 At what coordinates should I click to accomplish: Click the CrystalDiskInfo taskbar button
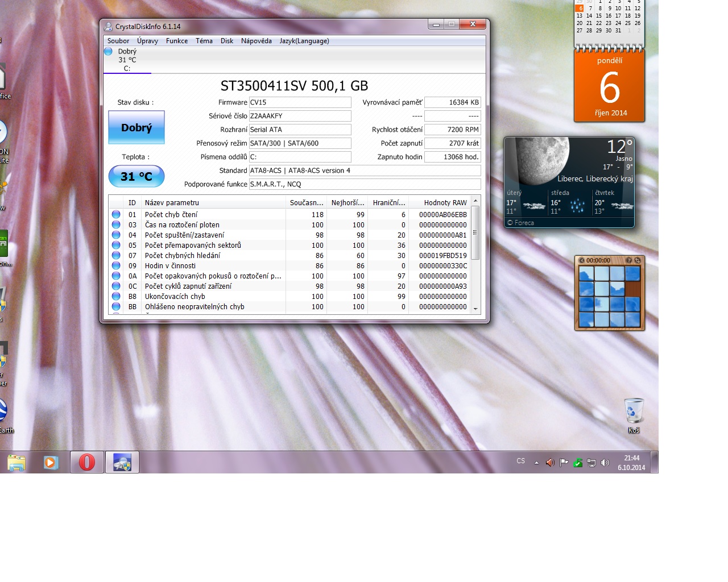click(x=122, y=462)
